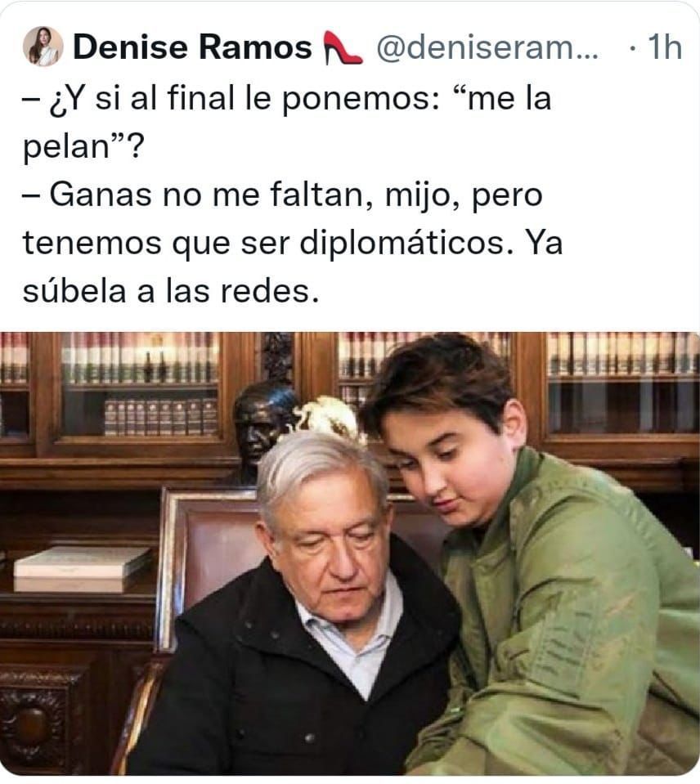The image size is (700, 784).
Task: Open the @deniseram... handle link
Action: [x=487, y=47]
